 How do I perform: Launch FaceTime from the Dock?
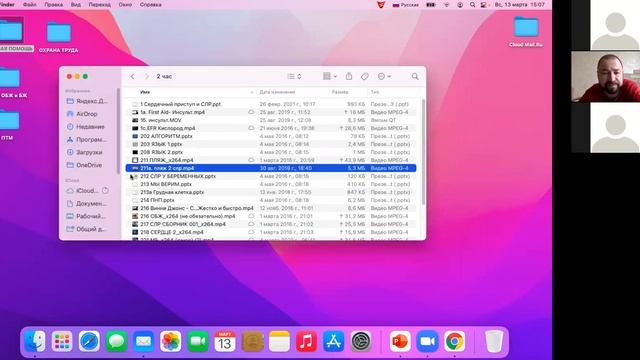click(198, 341)
